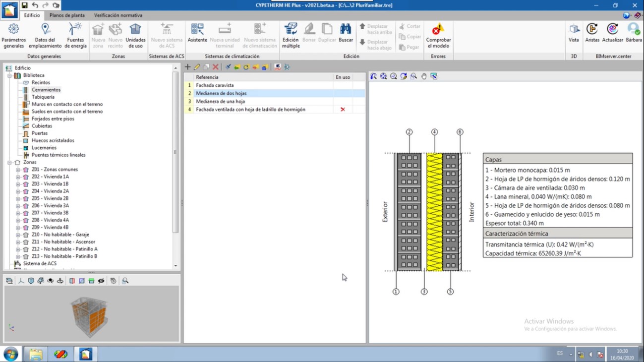The width and height of the screenshot is (644, 362).
Task: Open Windows Start menu
Action: pos(10,354)
